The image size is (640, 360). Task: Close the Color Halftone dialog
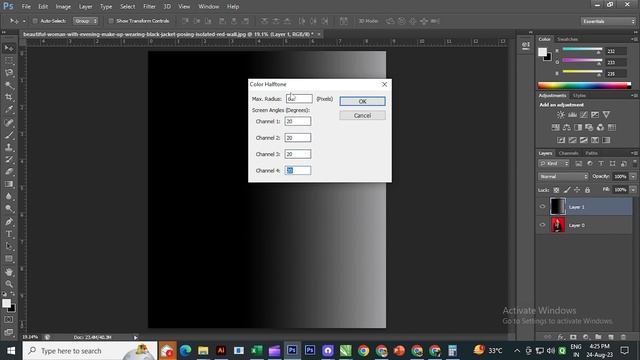[x=384, y=84]
